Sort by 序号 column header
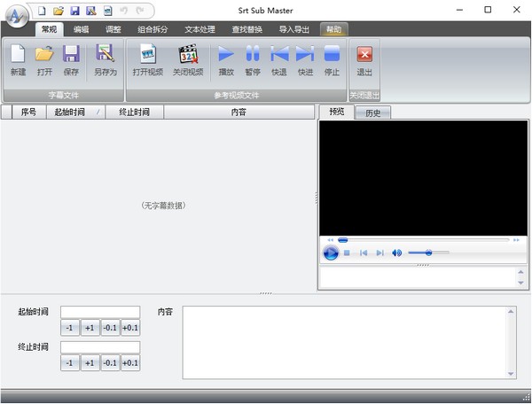The height and width of the screenshot is (404, 532). point(29,112)
